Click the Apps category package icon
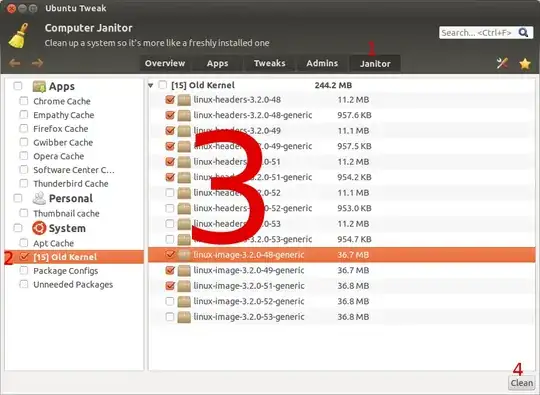This screenshot has width=540, height=395. [x=39, y=86]
